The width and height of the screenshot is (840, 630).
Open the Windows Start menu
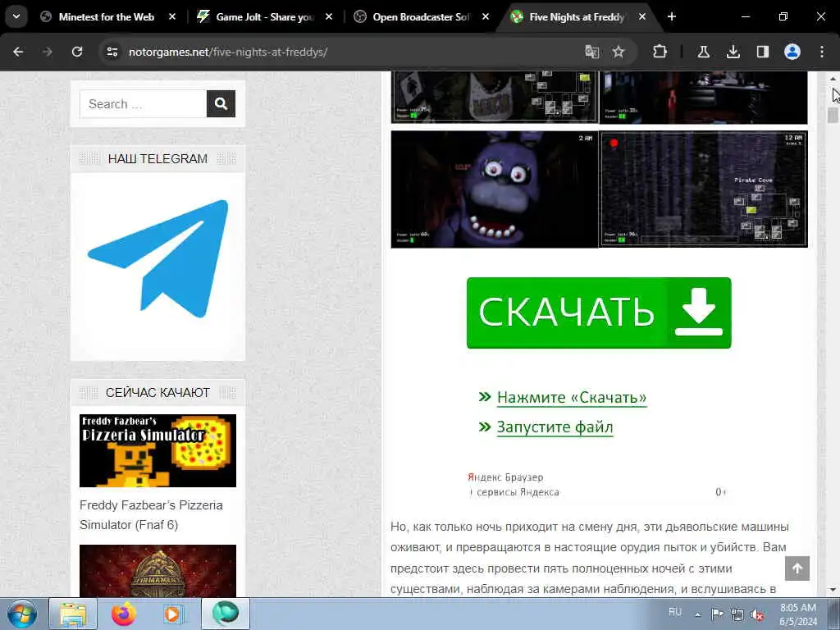click(x=22, y=614)
